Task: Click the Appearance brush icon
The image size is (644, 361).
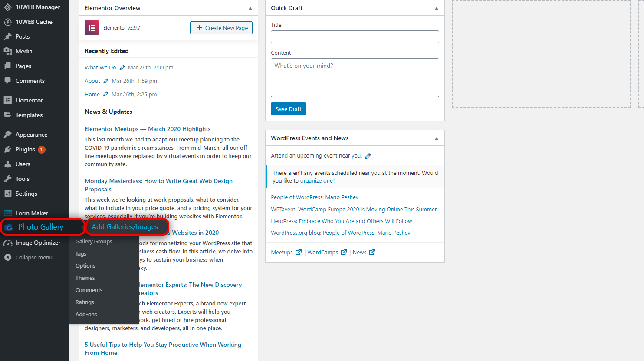Action: (8, 135)
